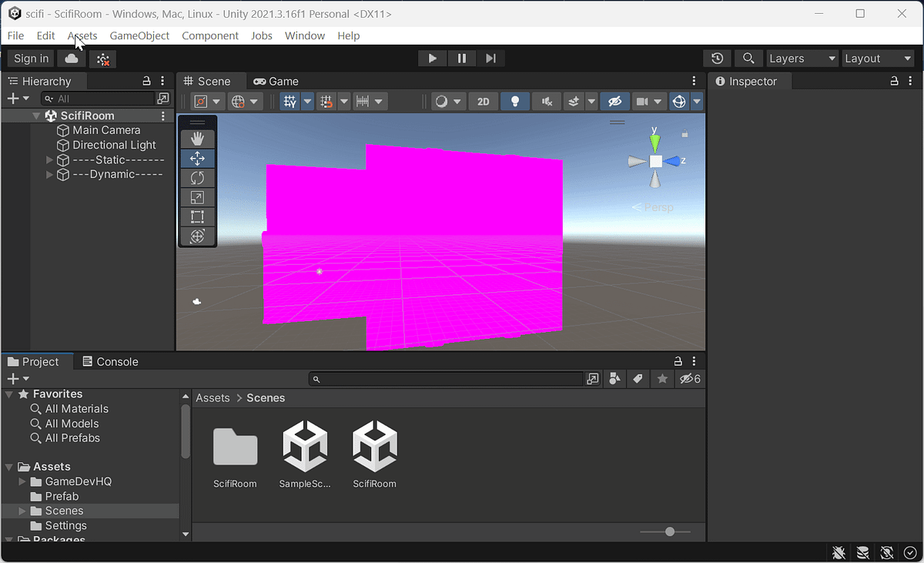
Task: Open the Layers dropdown
Action: point(802,58)
